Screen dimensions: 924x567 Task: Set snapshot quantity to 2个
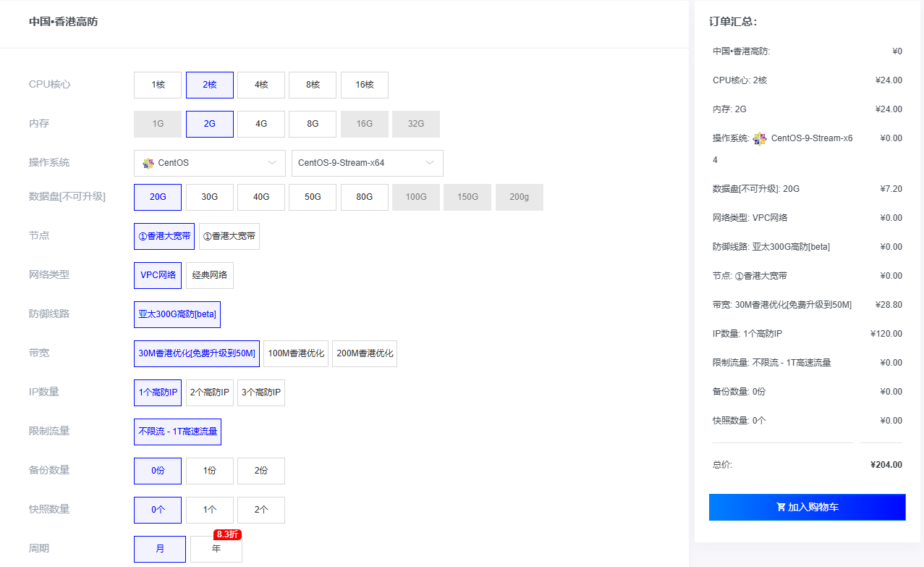click(261, 510)
